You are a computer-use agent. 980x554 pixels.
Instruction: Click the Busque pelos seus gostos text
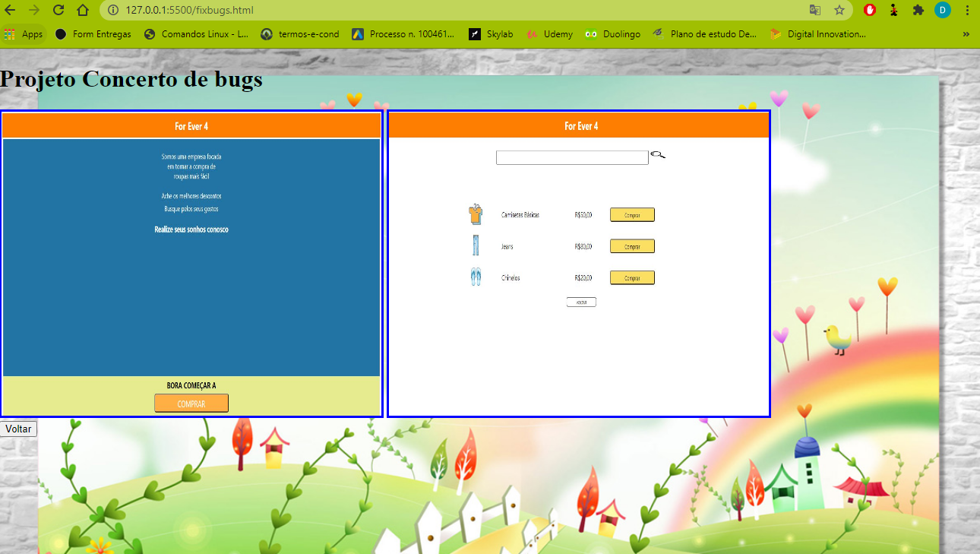[191, 208]
